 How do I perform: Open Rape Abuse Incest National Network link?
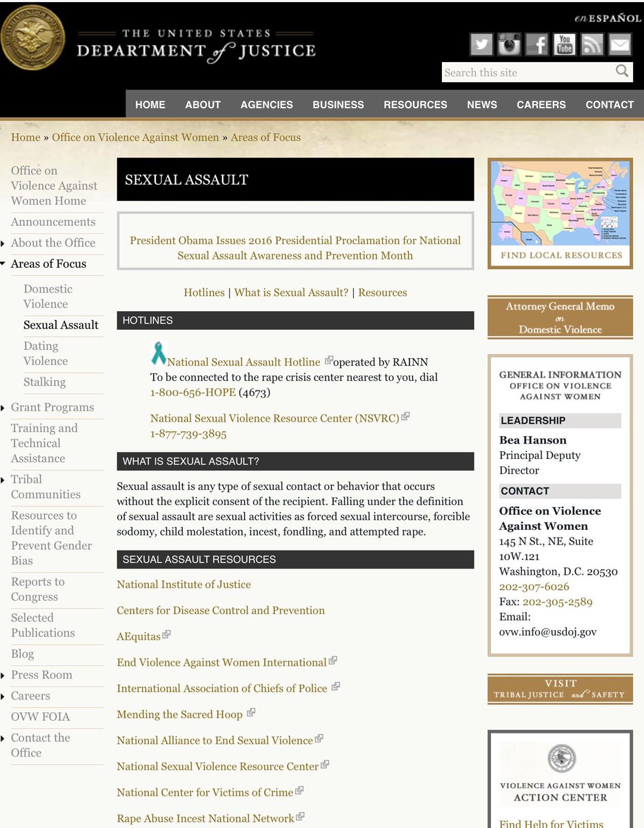(205, 819)
